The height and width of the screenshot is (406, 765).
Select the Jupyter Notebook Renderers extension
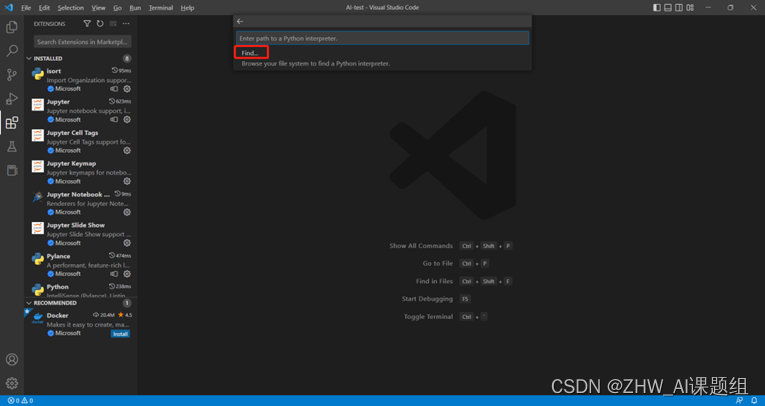(81, 203)
